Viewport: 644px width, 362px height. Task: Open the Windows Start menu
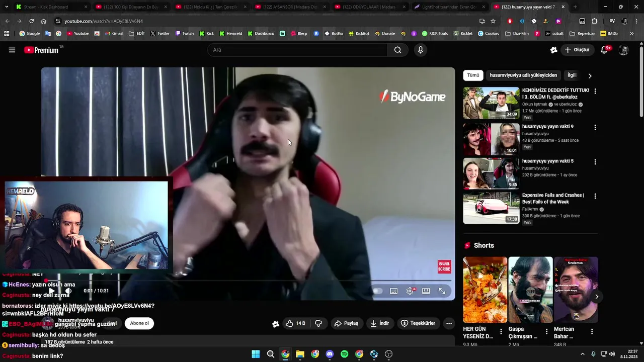(256, 354)
